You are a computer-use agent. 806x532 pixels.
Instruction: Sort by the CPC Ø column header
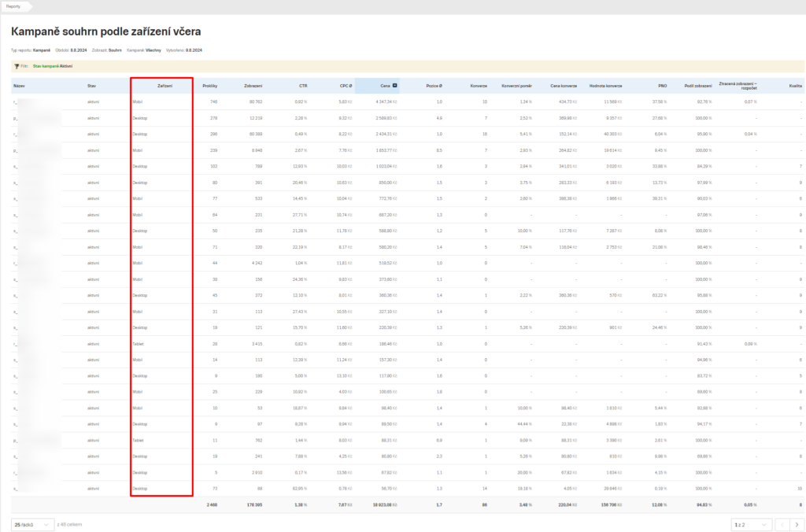346,86
